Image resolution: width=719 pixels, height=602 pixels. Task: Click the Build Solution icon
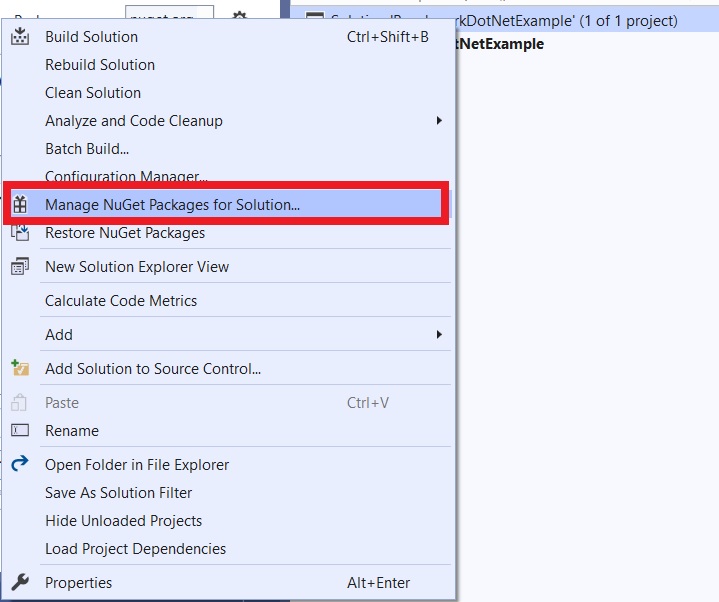point(20,37)
